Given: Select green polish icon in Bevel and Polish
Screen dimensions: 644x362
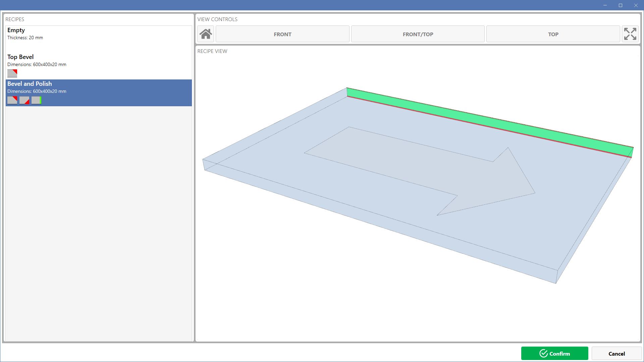Looking at the screenshot, I should coord(36,100).
